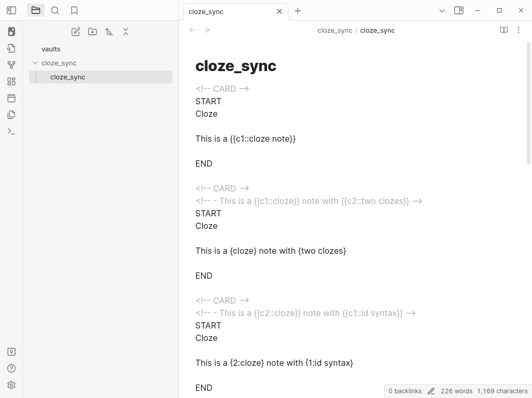Open a new tab
This screenshot has height=398, width=532.
point(298,11)
